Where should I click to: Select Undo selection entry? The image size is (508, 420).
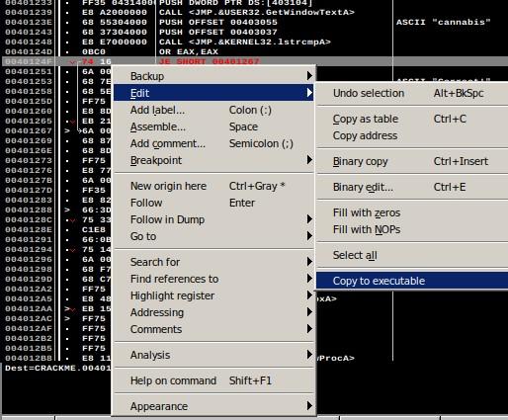point(412,93)
